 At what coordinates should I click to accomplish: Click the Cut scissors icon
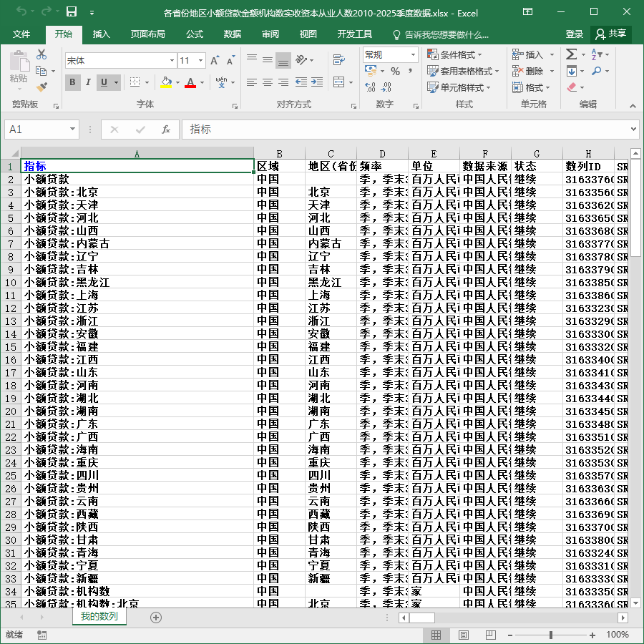click(x=42, y=54)
